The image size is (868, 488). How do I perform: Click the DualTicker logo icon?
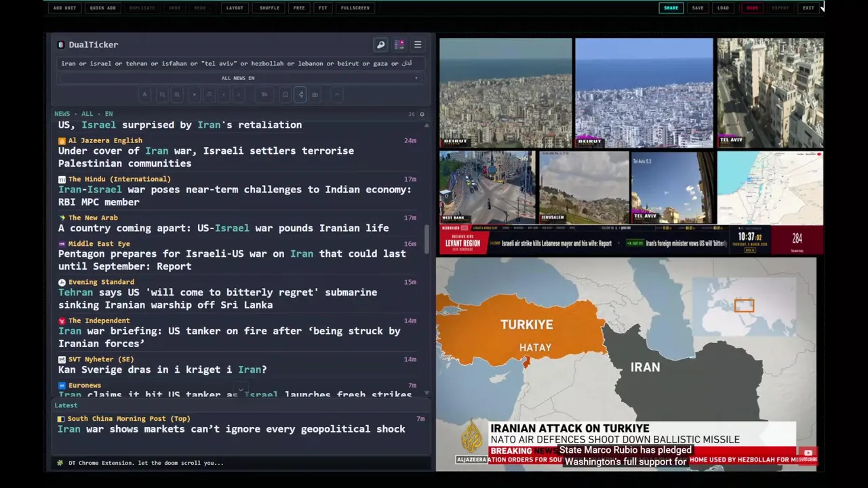click(x=61, y=45)
